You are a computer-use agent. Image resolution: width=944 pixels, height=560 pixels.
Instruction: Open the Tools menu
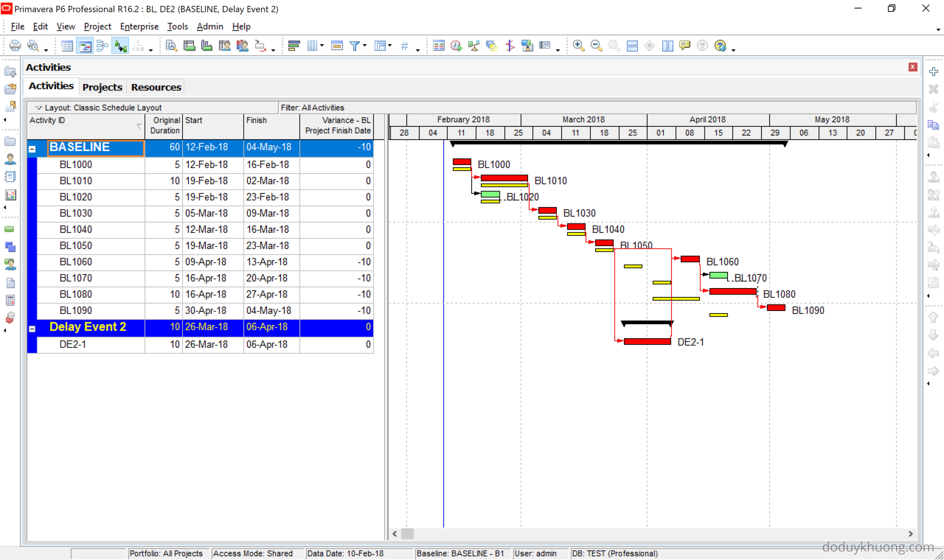(x=177, y=26)
